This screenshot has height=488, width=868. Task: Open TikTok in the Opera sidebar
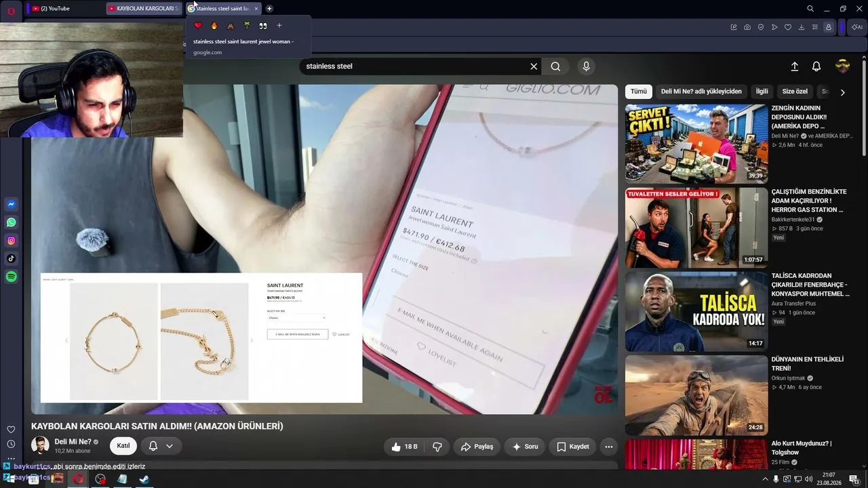click(12, 258)
